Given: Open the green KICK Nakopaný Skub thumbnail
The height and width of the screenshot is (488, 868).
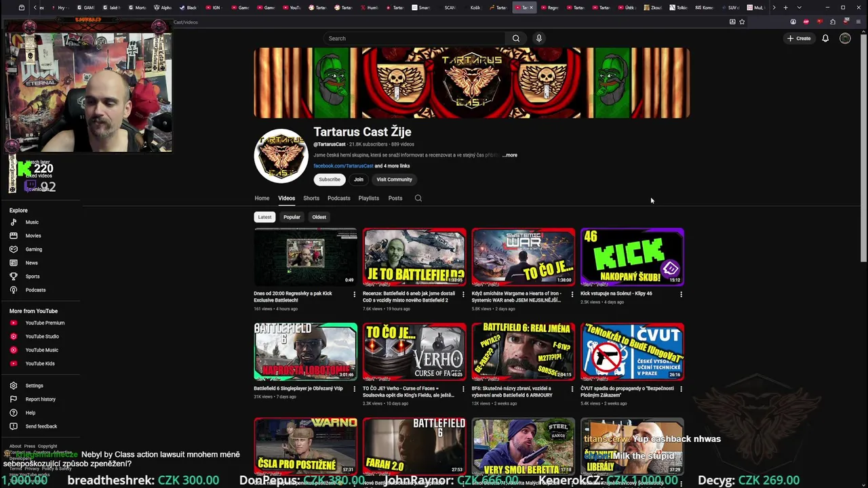Looking at the screenshot, I should [632, 257].
